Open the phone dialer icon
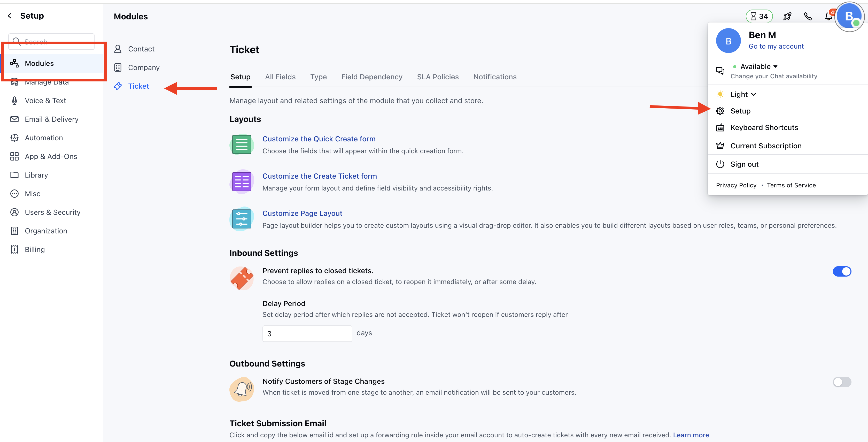 tap(808, 16)
